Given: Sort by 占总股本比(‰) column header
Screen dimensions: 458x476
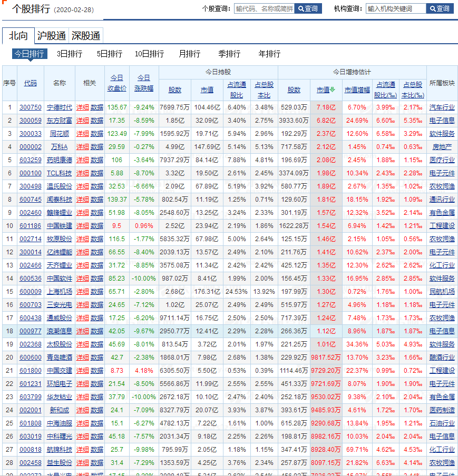Looking at the screenshot, I should tap(413, 90).
